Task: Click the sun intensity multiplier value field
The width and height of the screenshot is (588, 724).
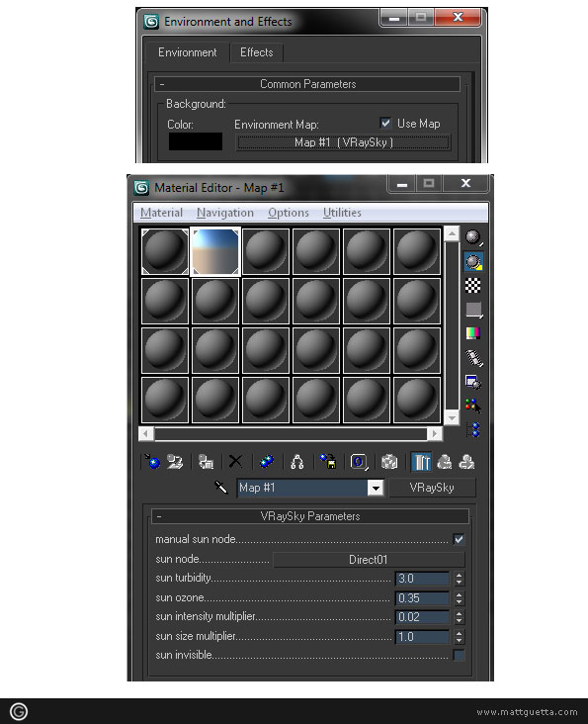Action: [x=422, y=617]
